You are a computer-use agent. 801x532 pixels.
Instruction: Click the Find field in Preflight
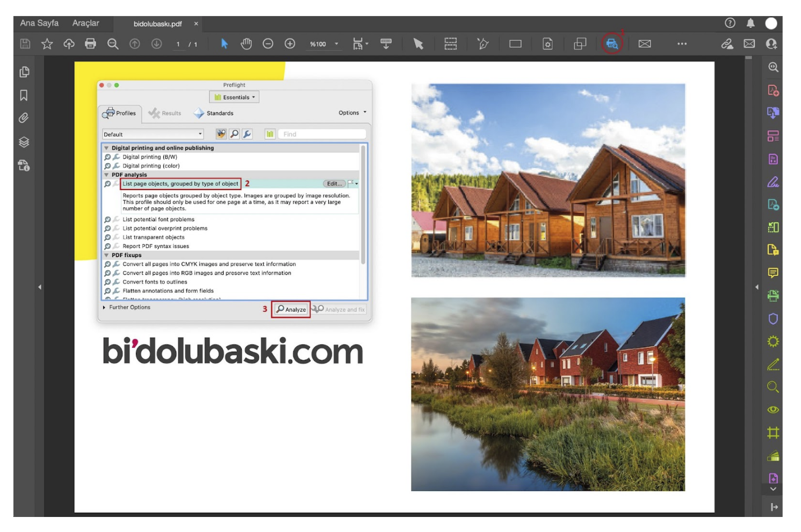coord(322,134)
